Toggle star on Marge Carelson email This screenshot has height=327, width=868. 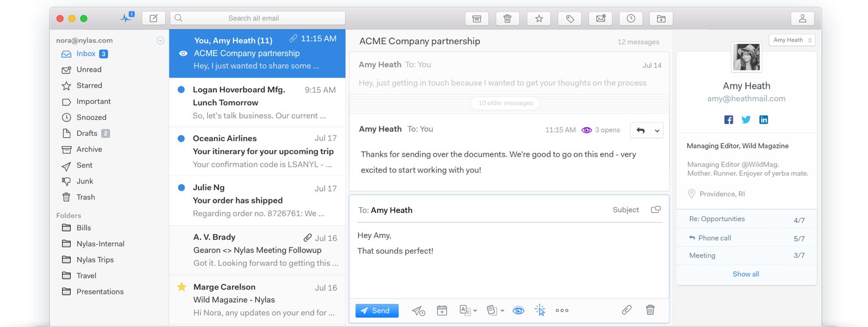[181, 287]
